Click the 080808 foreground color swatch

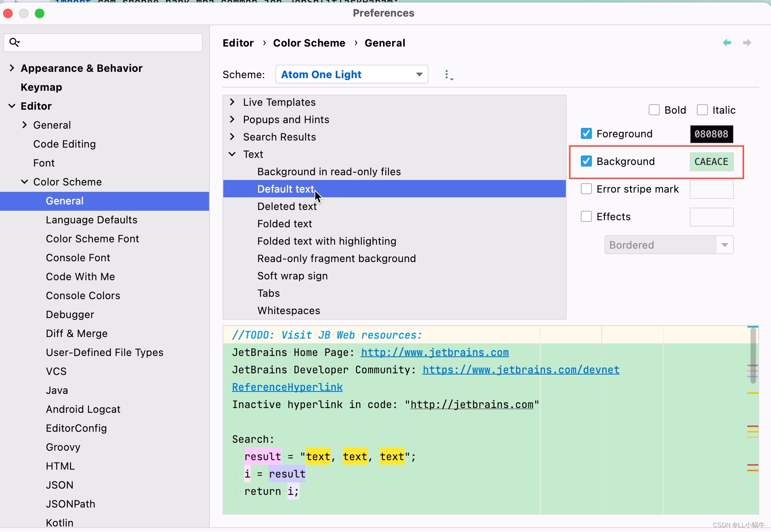coord(711,134)
